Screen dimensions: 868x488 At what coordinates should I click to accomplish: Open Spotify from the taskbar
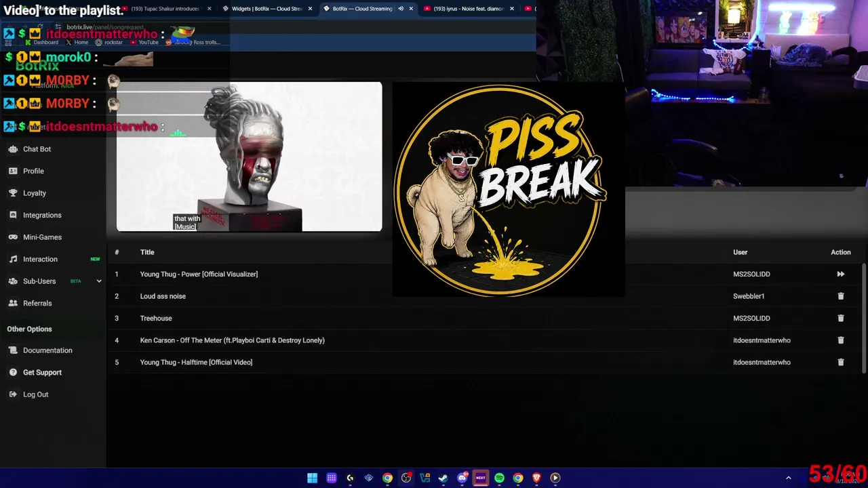499,478
